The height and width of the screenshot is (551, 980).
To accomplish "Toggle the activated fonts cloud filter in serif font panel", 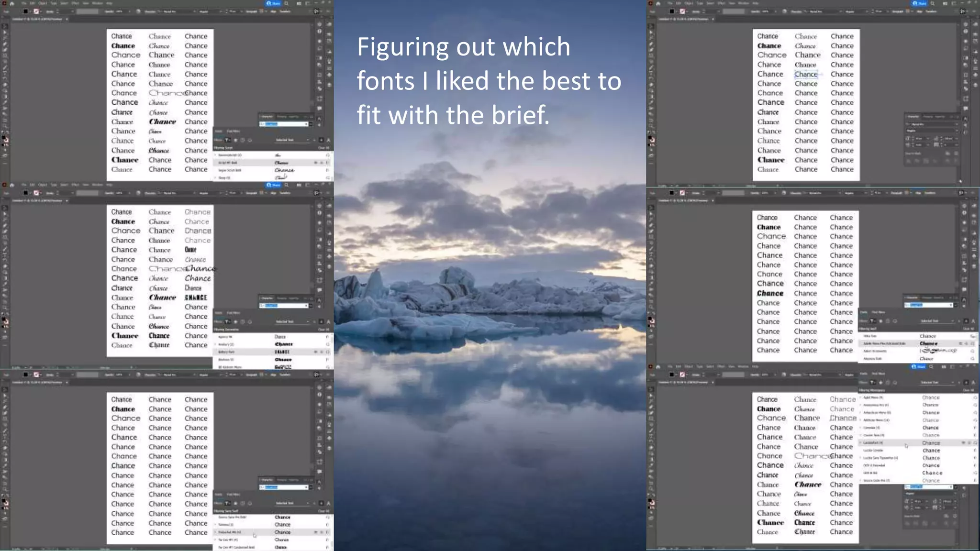I will tap(895, 321).
